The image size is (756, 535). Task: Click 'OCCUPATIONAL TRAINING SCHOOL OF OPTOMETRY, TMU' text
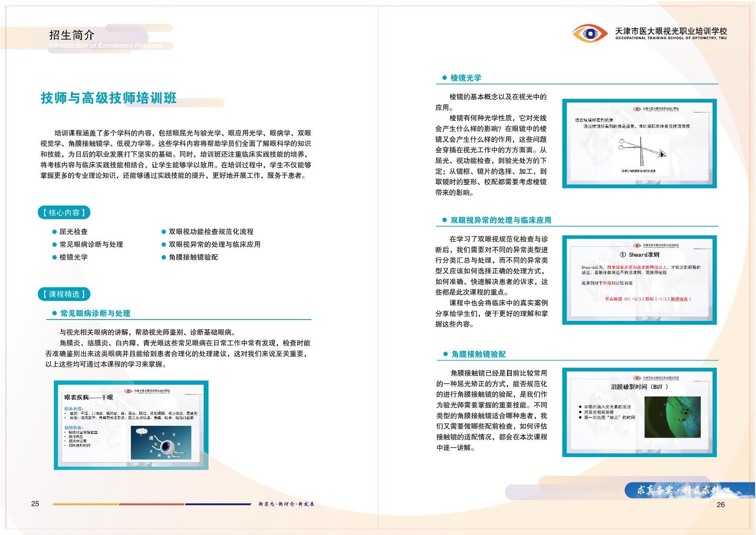pos(671,38)
